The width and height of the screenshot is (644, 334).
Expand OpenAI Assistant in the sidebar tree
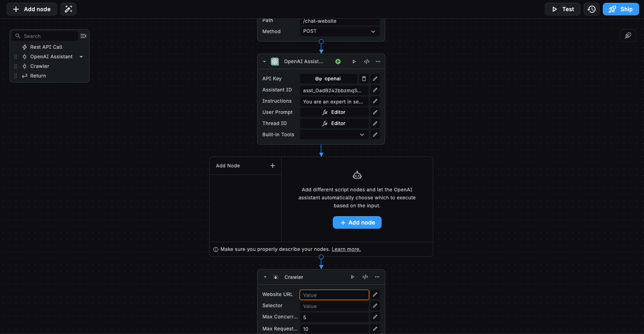[x=81, y=57]
